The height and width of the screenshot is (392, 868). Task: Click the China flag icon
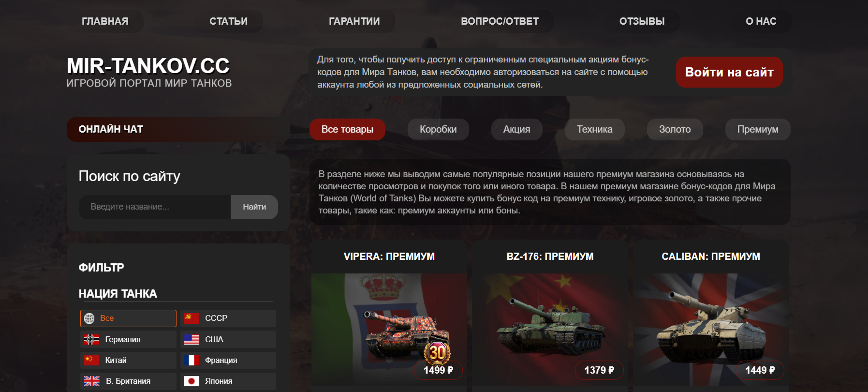(x=91, y=361)
